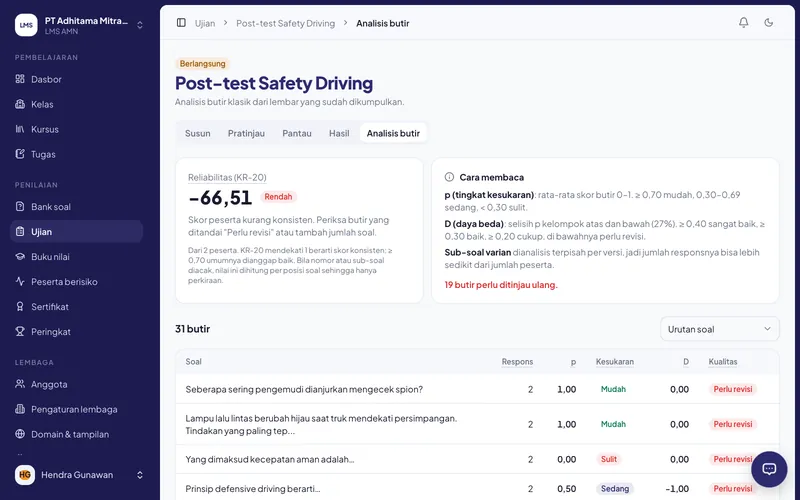This screenshot has width=800, height=500.
Task: Open the row about mengecek spion
Action: 477,389
